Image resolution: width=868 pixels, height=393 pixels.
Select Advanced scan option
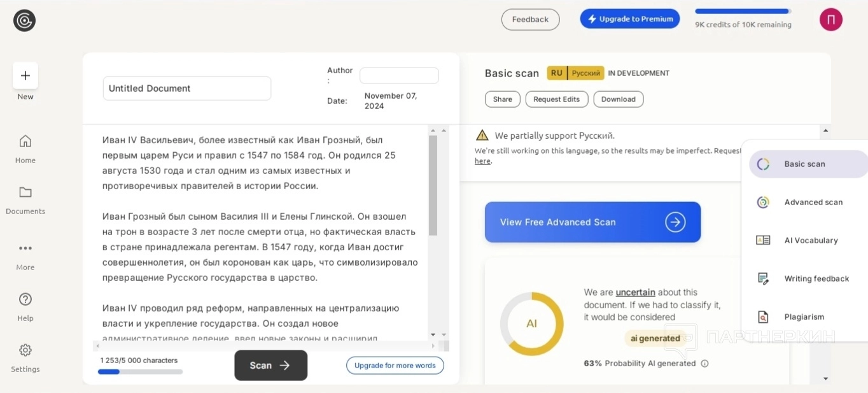tap(813, 203)
